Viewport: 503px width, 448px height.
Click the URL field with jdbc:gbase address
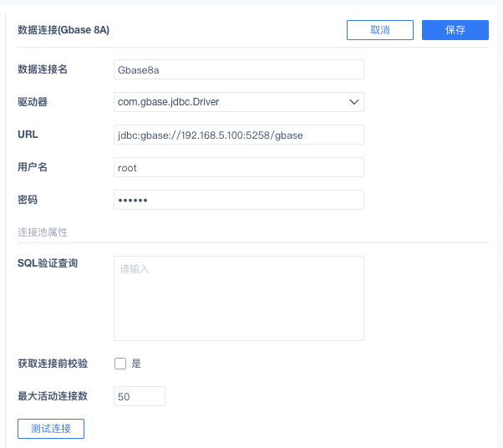click(239, 135)
